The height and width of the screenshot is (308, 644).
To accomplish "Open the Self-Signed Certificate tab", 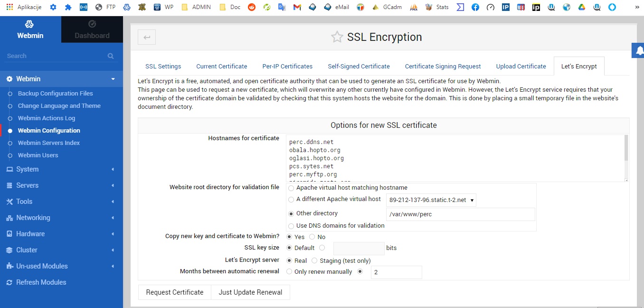I will point(359,67).
